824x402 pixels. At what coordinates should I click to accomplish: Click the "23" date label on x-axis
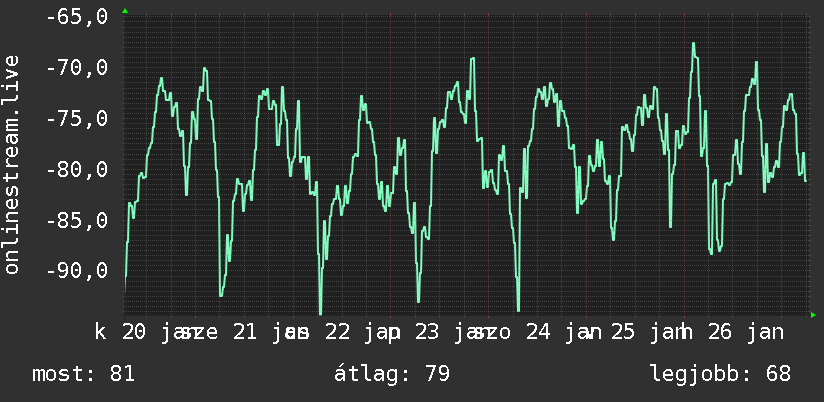[428, 333]
